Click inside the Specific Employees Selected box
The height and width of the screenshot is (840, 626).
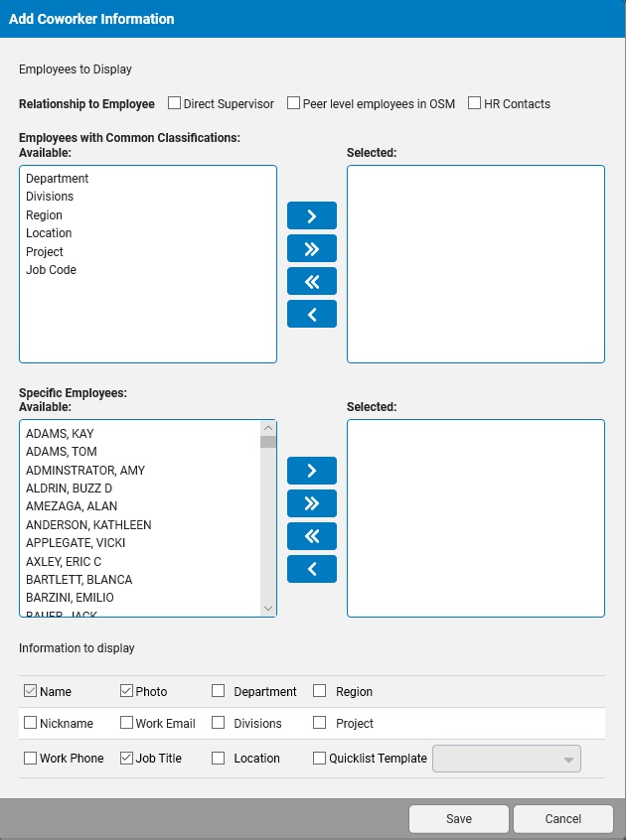[476, 518]
